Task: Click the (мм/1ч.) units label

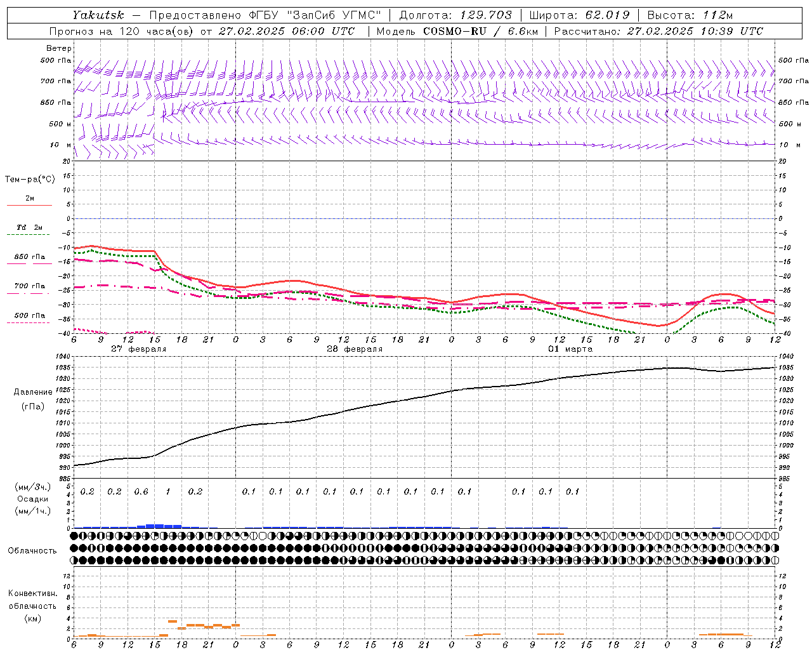Action: pyautogui.click(x=32, y=511)
